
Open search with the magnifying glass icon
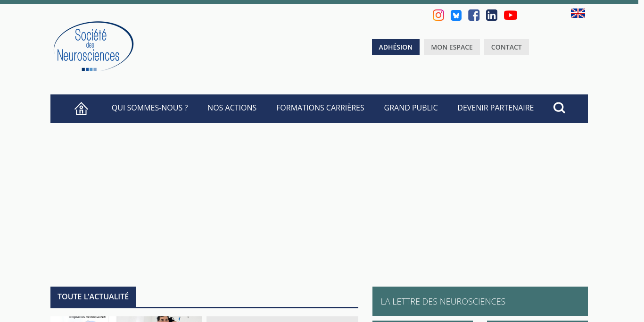(x=559, y=108)
